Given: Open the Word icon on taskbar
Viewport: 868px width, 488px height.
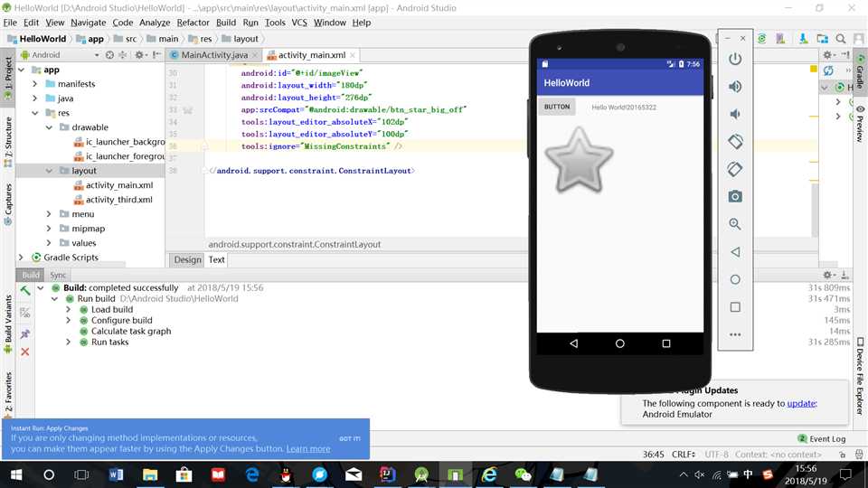Looking at the screenshot, I should coord(117,474).
